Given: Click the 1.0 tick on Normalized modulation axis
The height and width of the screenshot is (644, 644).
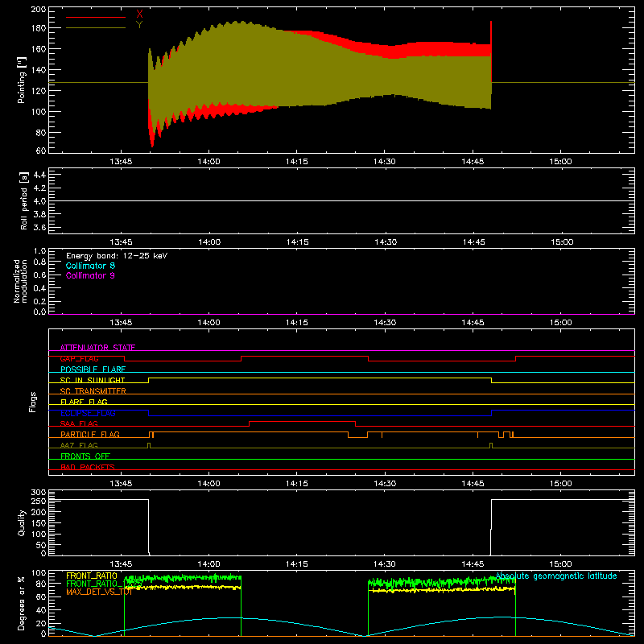Looking at the screenshot, I should click(39, 251).
